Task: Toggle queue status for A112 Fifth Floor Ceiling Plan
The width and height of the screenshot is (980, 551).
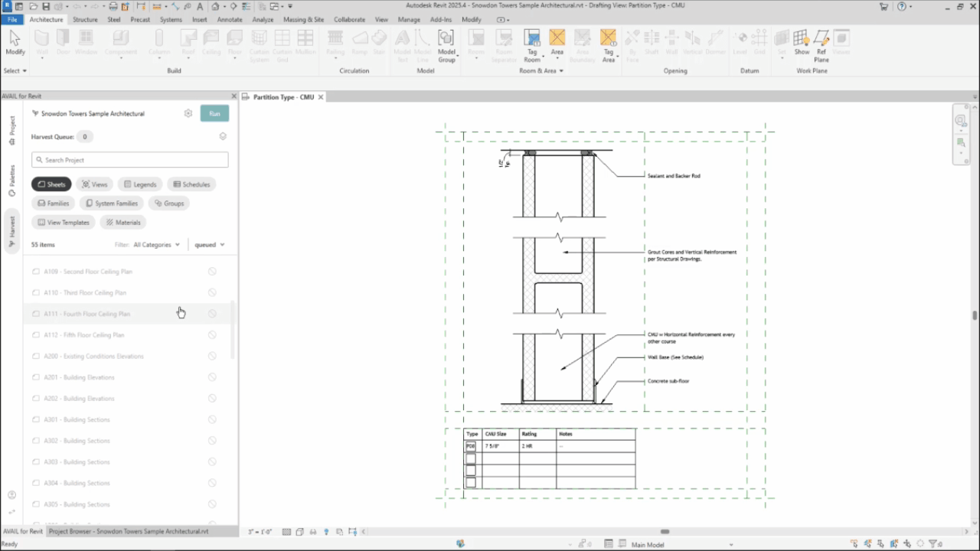Action: coord(212,334)
